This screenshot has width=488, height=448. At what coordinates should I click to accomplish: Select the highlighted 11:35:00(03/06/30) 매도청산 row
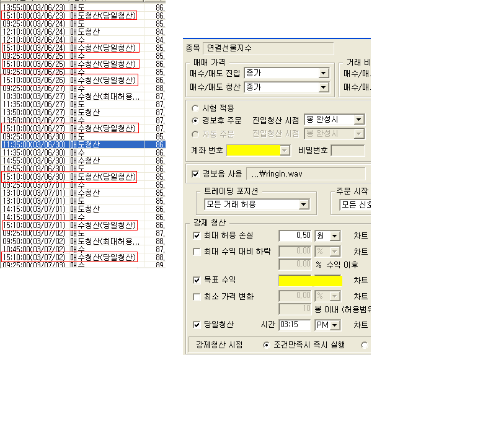coord(74,144)
